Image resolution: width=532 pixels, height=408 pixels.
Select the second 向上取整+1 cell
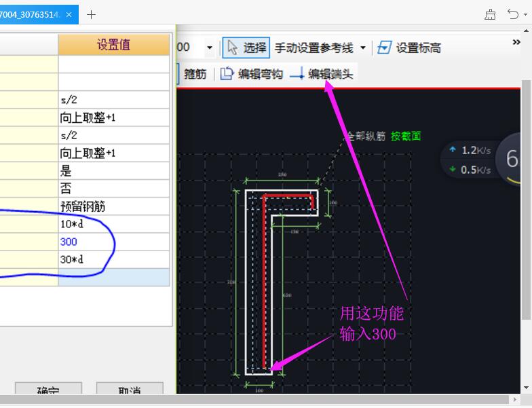[114, 153]
